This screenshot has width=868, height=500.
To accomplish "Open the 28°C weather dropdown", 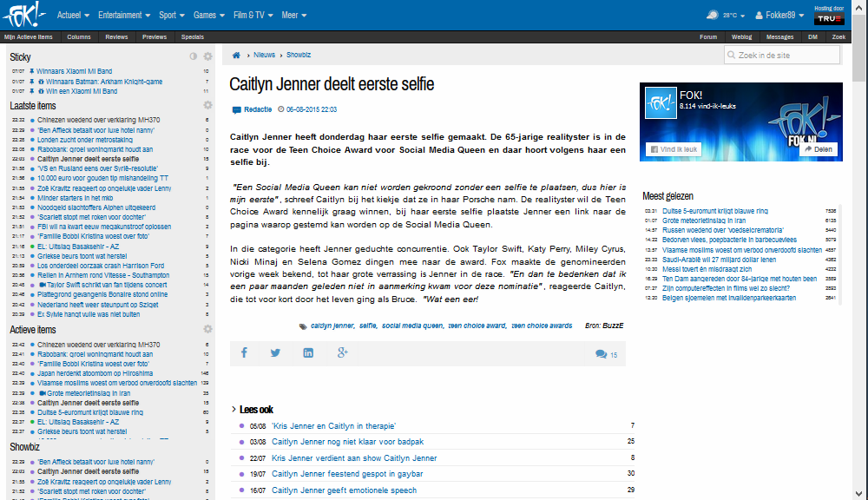I will 733,16.
